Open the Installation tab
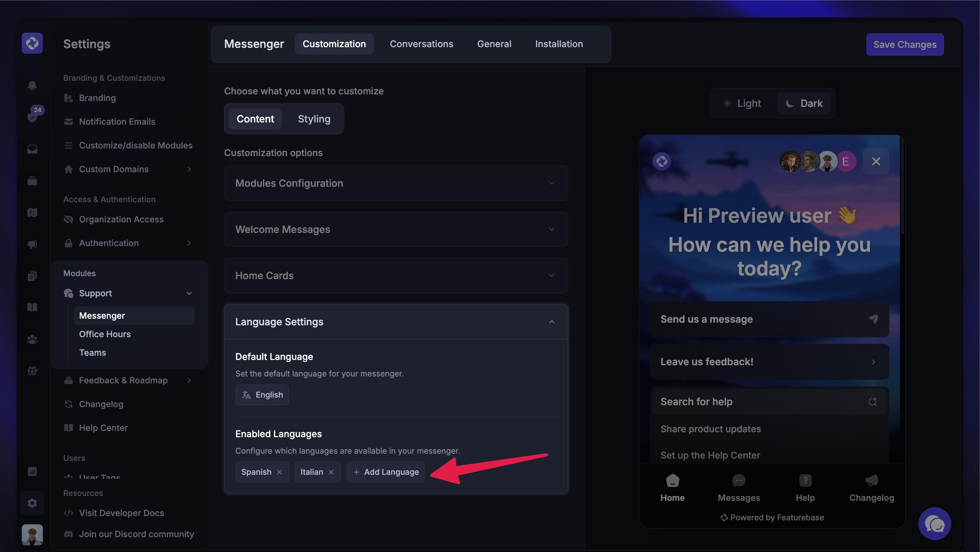The height and width of the screenshot is (552, 980). point(559,44)
